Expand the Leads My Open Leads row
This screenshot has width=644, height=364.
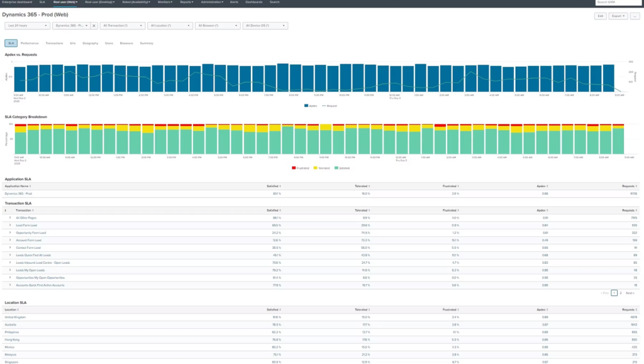point(10,270)
